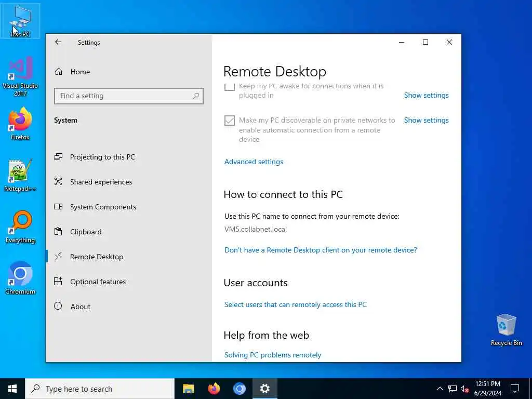Click the About info icon
This screenshot has height=399, width=532.
click(58, 306)
